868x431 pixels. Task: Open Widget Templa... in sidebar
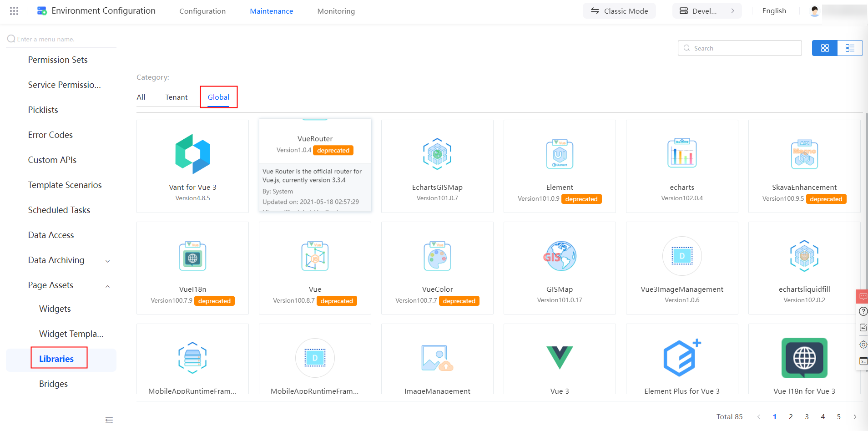coord(71,334)
